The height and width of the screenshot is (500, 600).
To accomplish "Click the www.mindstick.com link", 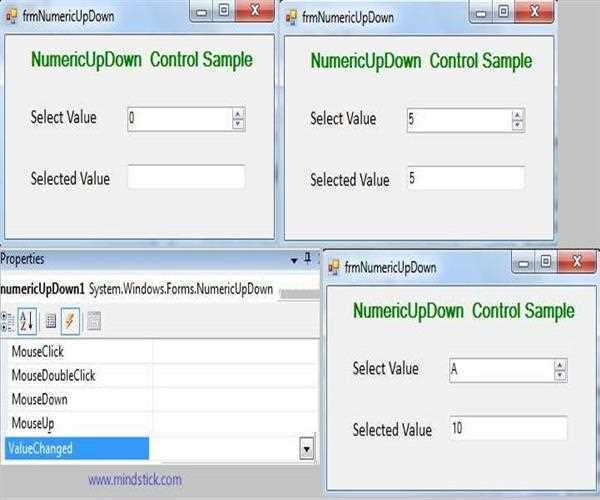I will tap(135, 480).
